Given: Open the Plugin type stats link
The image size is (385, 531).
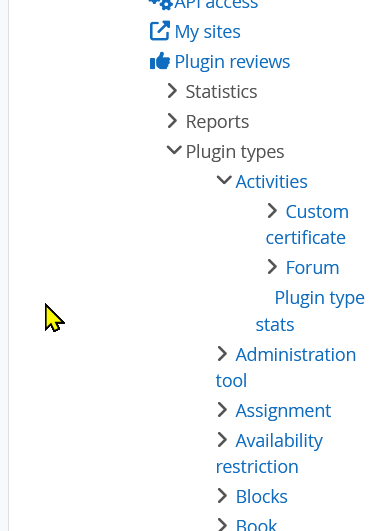Looking at the screenshot, I should click(310, 311).
